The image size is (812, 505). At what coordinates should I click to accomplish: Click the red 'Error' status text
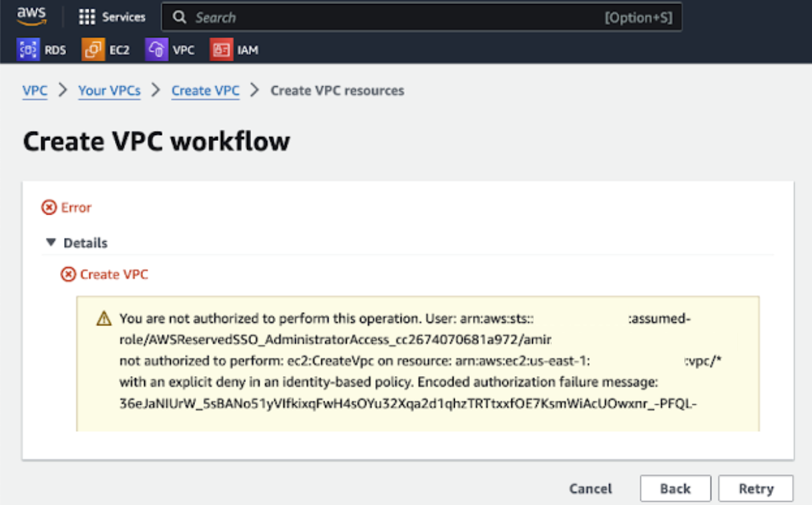click(76, 208)
